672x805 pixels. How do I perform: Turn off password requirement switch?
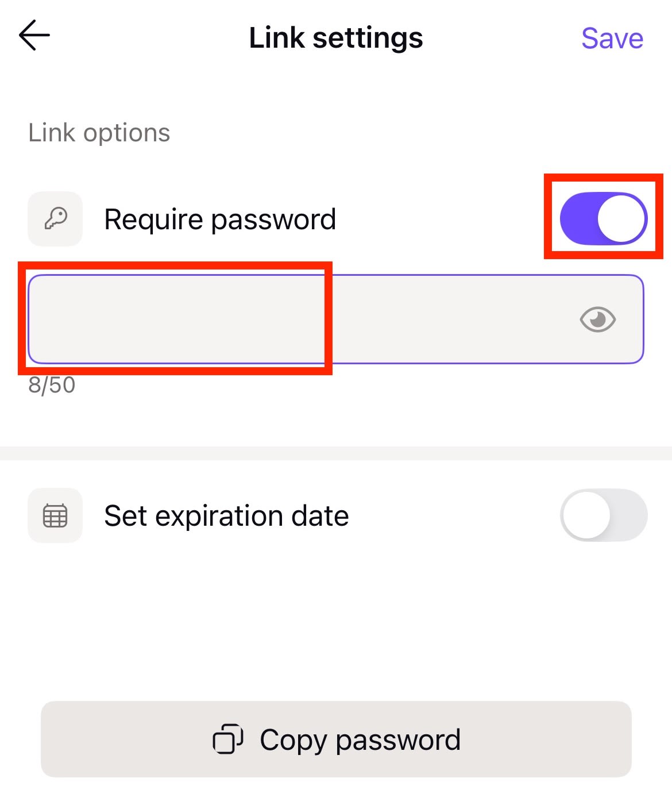pos(602,218)
